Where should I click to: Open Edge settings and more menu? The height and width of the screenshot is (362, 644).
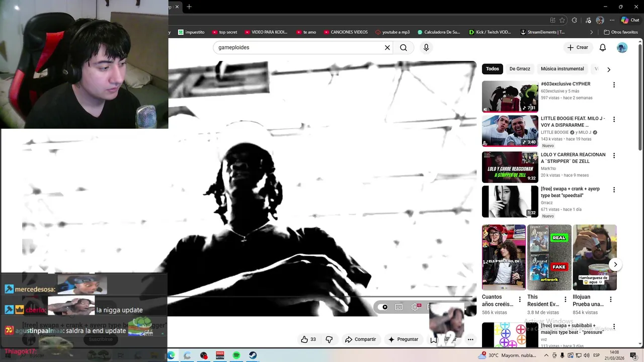pos(612,20)
